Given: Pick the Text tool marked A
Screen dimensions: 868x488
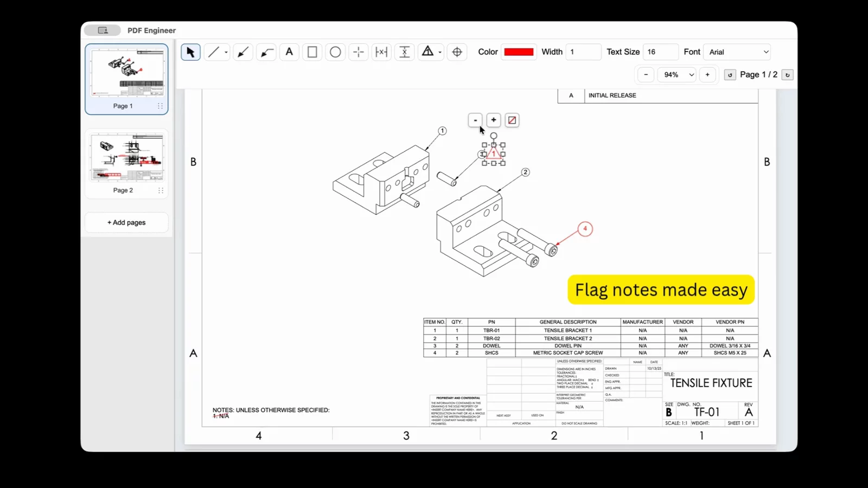Looking at the screenshot, I should click(289, 52).
